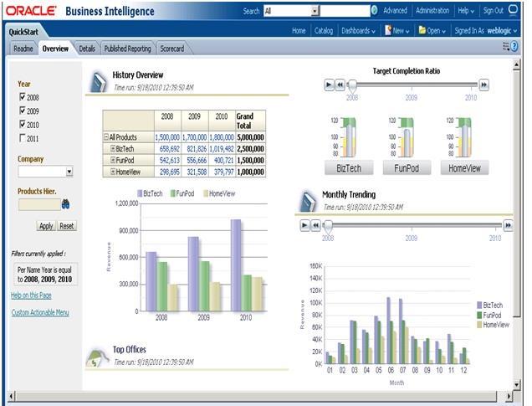Click the HomeView gauge button
Image resolution: width=532 pixels, height=406 pixels.
pyautogui.click(x=464, y=167)
